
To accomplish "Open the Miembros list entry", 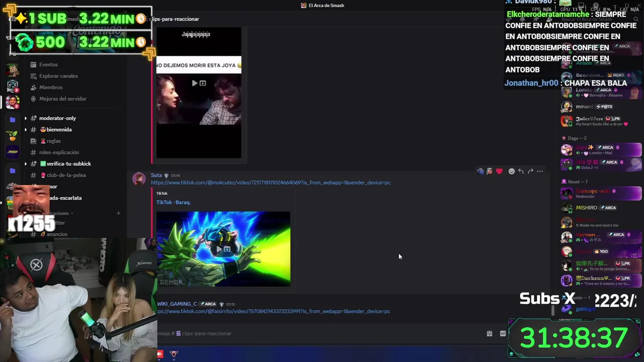I will [x=51, y=87].
